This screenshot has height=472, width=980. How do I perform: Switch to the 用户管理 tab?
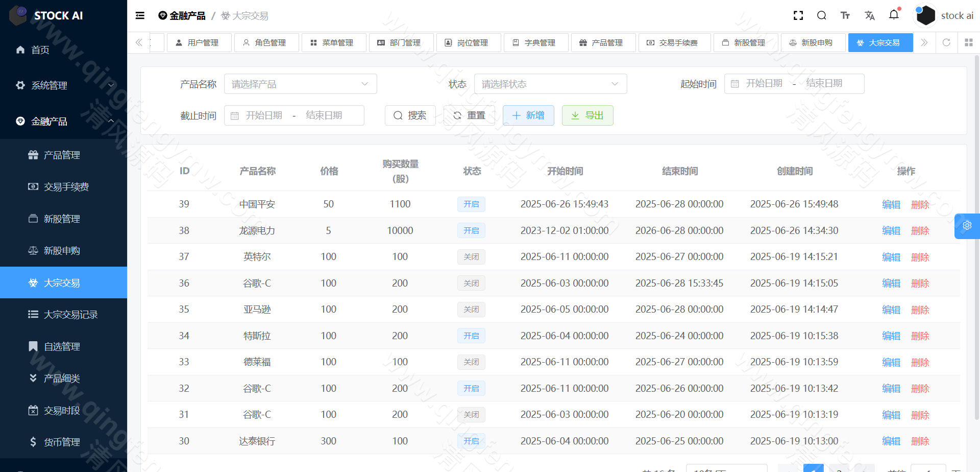[199, 42]
